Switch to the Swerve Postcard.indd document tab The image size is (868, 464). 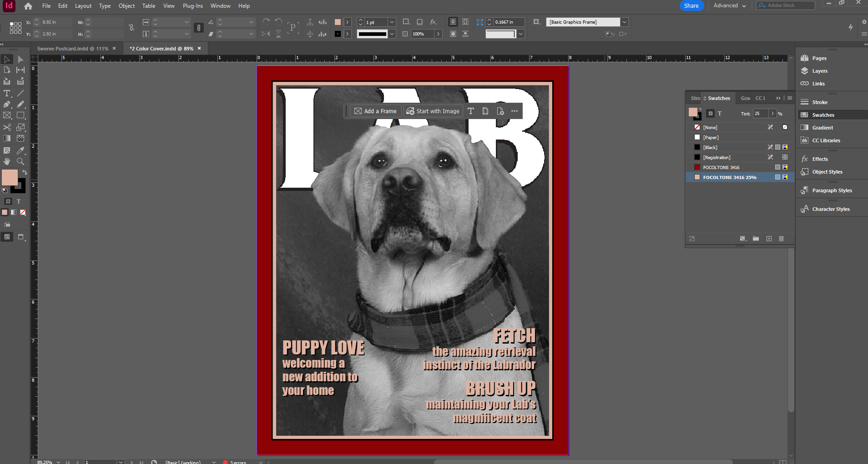tap(73, 48)
